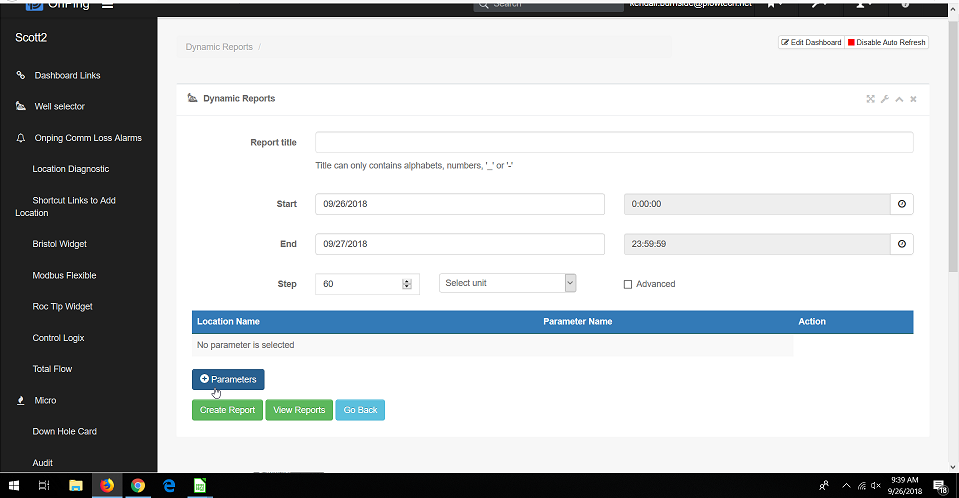Expand the Dynamic Reports widget to fullscreen

(870, 99)
